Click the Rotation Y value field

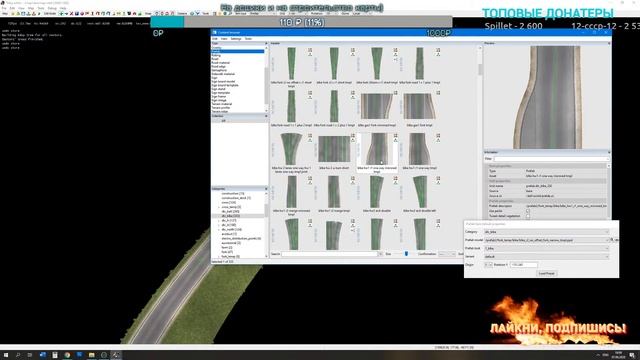pos(523,265)
